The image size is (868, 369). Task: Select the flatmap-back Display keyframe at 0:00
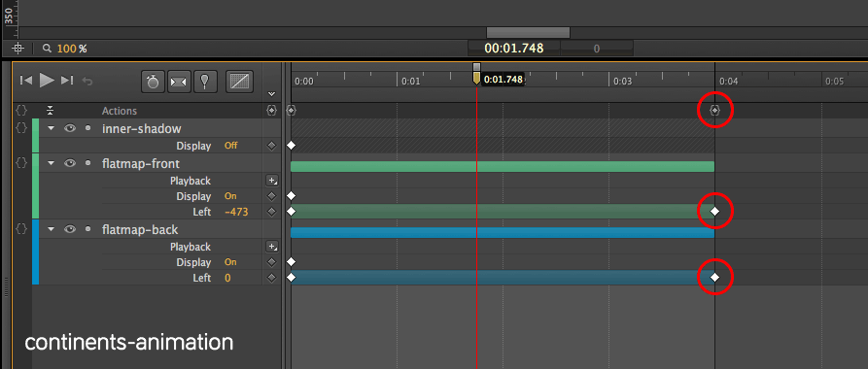[292, 262]
